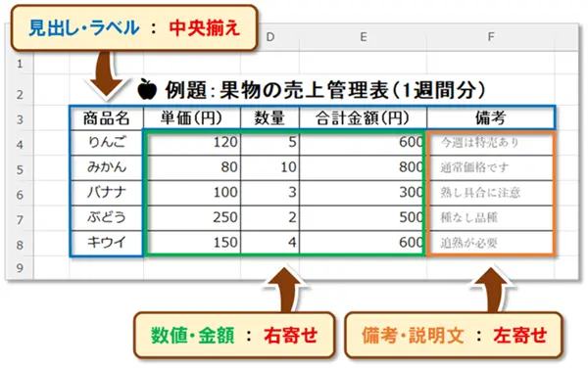The image size is (588, 368).
Task: Click the apple icon beside the table title
Action: (147, 89)
